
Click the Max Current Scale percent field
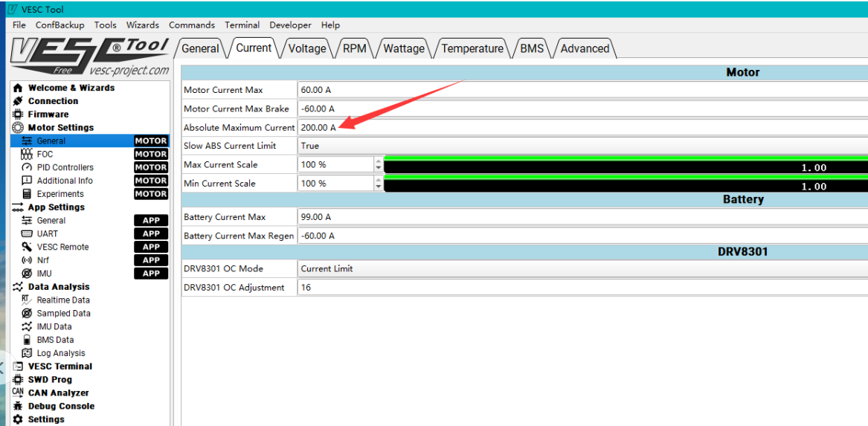pyautogui.click(x=336, y=165)
